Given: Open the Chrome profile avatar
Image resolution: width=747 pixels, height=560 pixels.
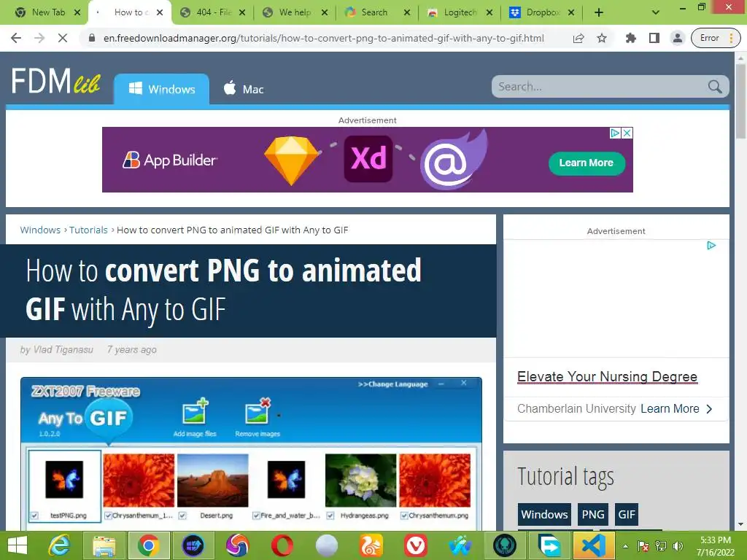Looking at the screenshot, I should click(x=677, y=38).
